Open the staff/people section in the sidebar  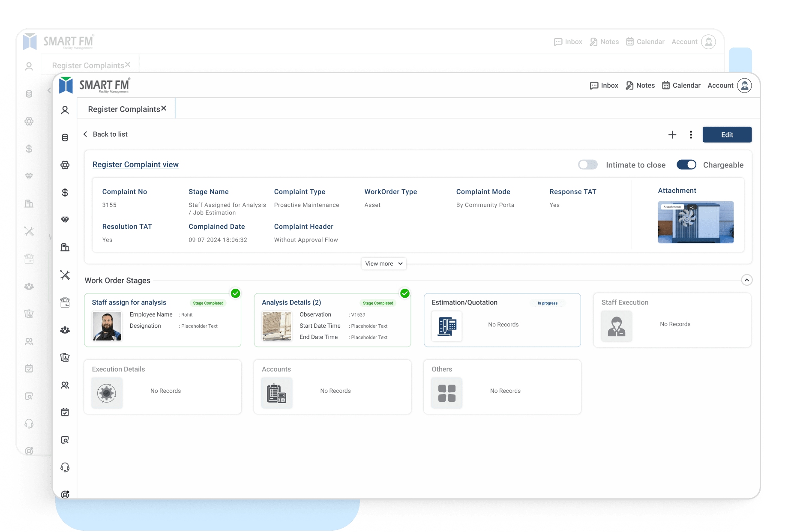click(x=65, y=330)
